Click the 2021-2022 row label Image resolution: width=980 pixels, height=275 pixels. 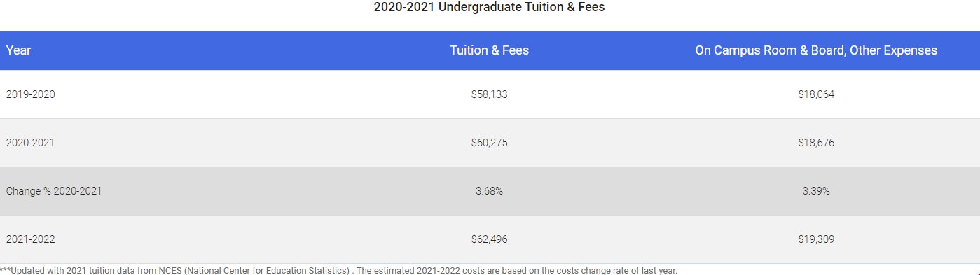pyautogui.click(x=30, y=239)
